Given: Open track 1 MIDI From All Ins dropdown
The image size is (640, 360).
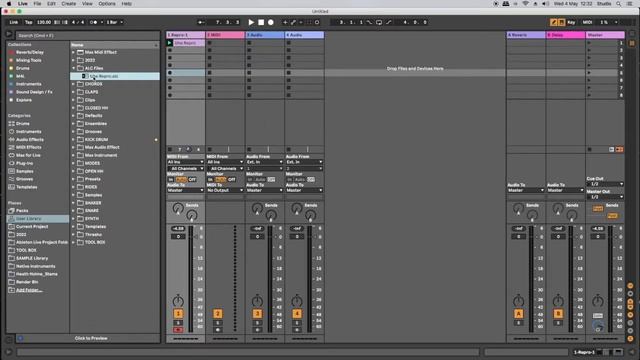Looking at the screenshot, I should pyautogui.click(x=185, y=162).
